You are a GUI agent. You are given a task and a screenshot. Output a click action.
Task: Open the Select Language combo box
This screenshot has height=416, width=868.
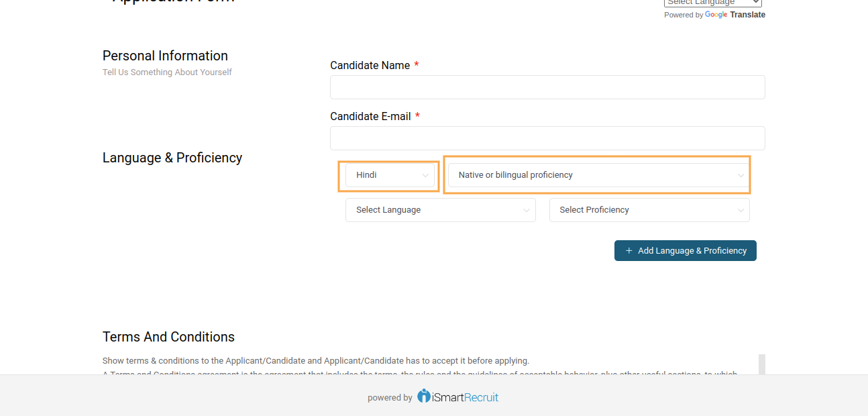pyautogui.click(x=441, y=210)
